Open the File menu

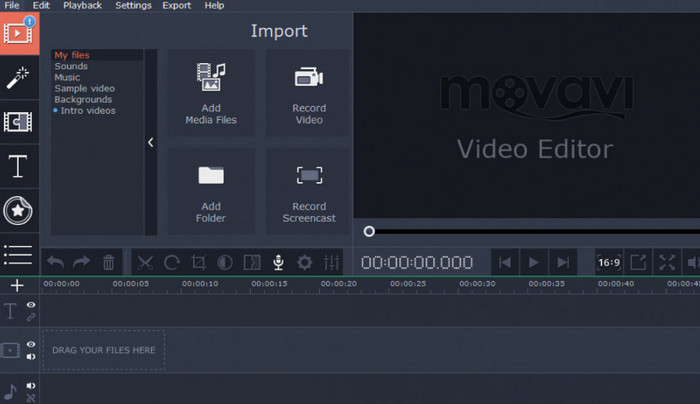[12, 5]
